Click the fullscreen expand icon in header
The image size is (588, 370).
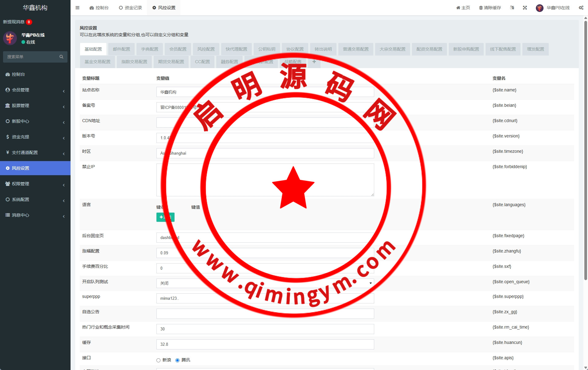(525, 8)
